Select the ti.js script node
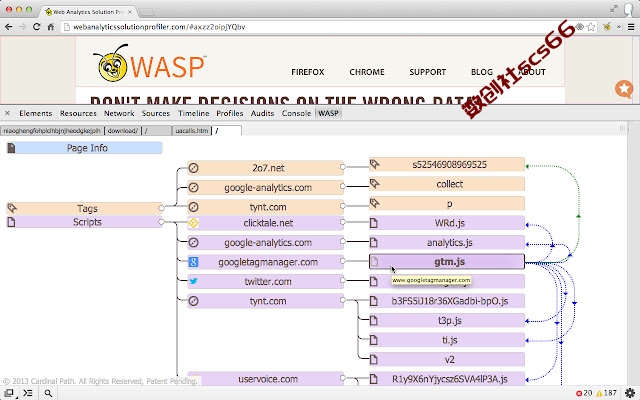 [447, 340]
